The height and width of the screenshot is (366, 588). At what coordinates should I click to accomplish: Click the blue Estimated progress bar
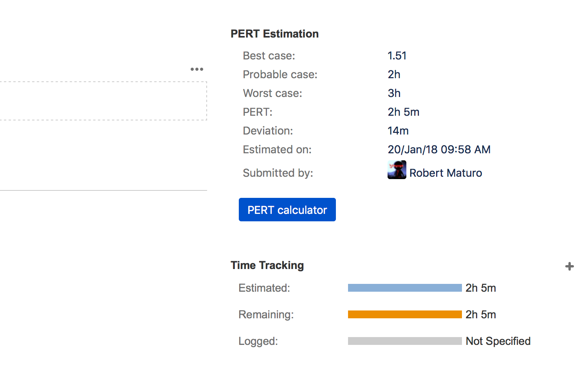pos(405,288)
